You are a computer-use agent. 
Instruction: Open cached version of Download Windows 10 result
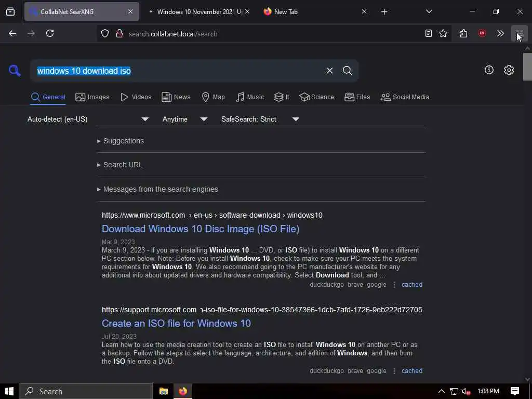coord(412,285)
